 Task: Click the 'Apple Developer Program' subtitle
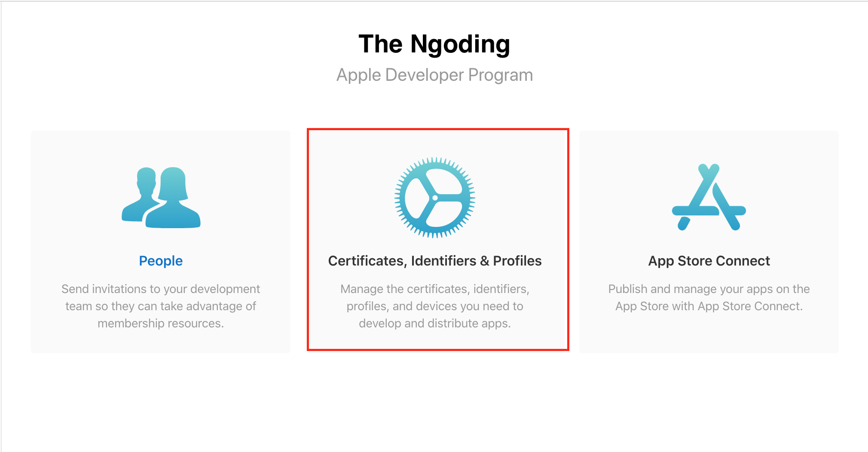[434, 75]
